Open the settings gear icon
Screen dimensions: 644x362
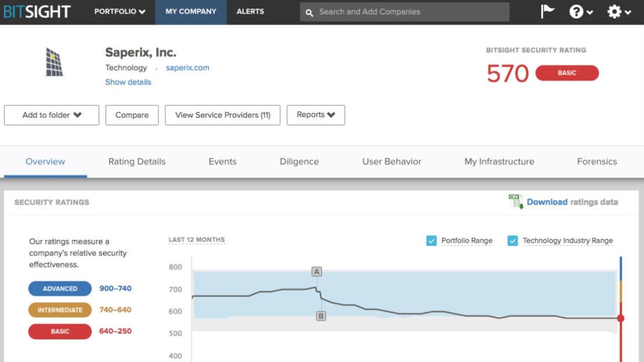(x=614, y=11)
